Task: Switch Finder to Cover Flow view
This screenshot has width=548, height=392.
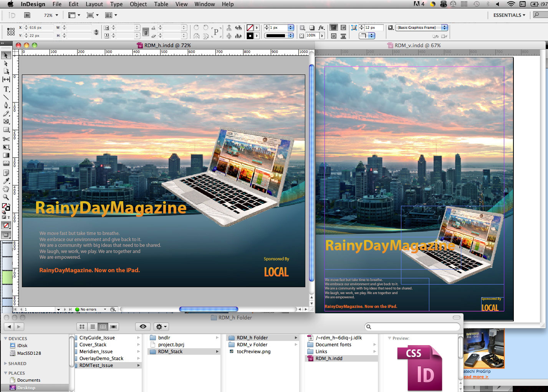Action: 113,327
